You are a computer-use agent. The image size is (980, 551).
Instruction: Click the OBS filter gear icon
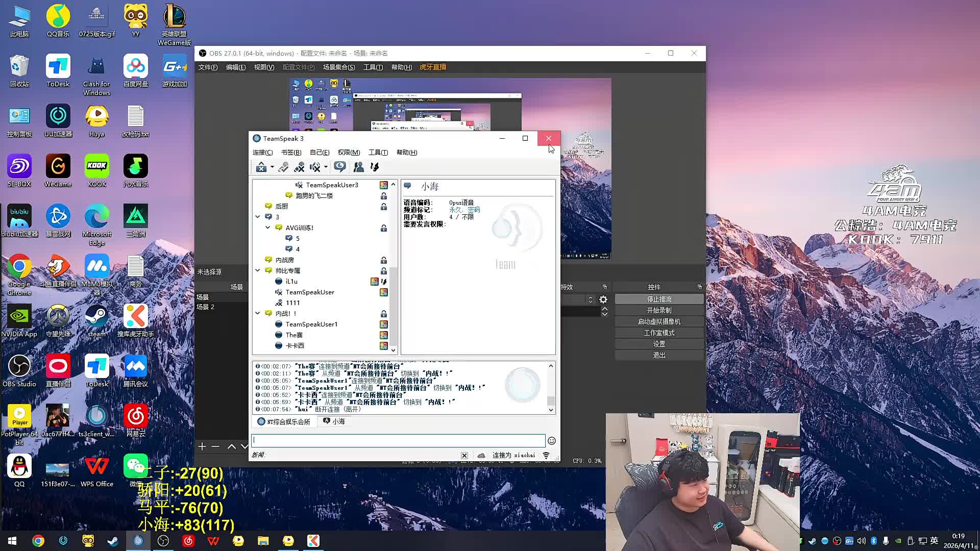click(x=603, y=299)
